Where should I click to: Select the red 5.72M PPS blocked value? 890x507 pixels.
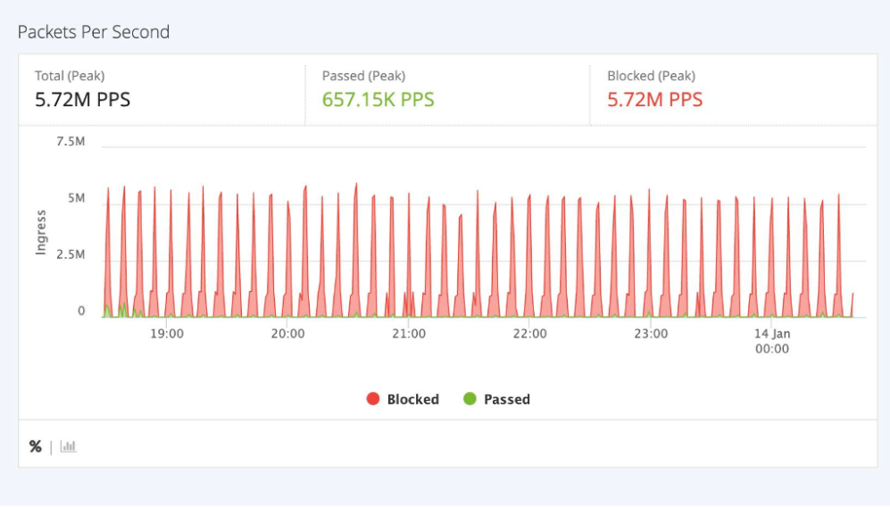point(655,100)
